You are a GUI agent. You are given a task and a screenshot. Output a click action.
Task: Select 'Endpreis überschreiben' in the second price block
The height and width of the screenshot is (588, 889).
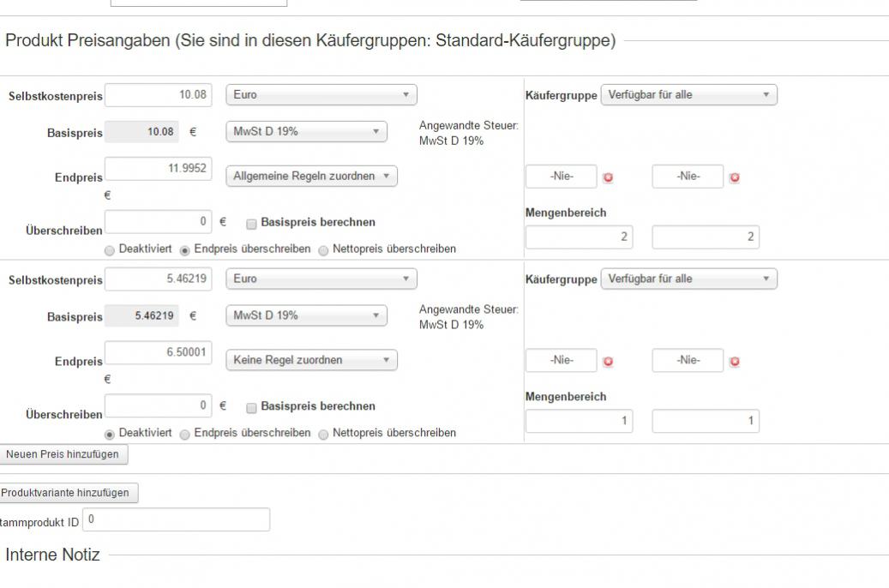(185, 433)
